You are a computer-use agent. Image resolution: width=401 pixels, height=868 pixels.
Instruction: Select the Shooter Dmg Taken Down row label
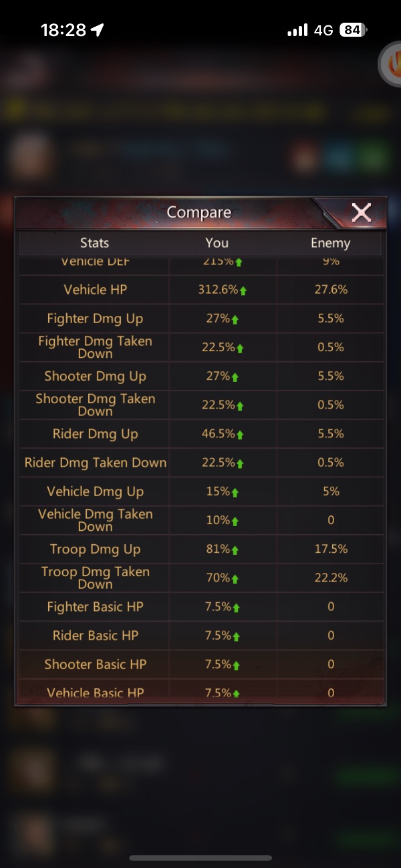[x=95, y=405]
